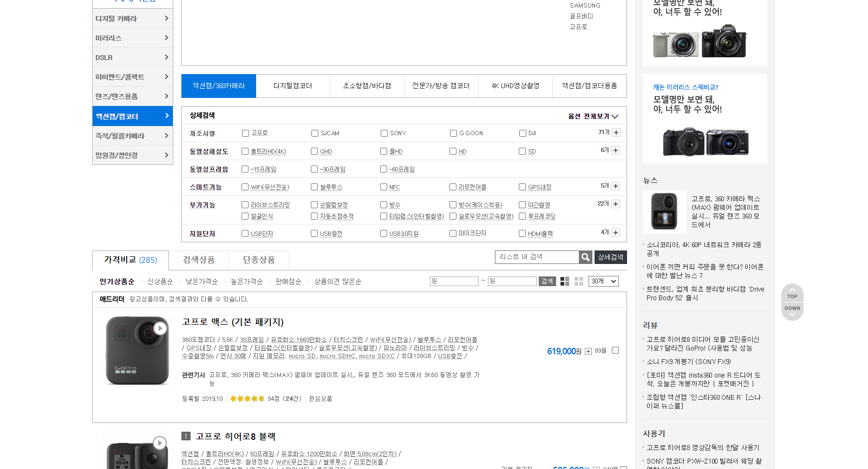This screenshot has height=469, width=868.
Task: Expand 부가기능 options with plus icon
Action: (x=616, y=204)
